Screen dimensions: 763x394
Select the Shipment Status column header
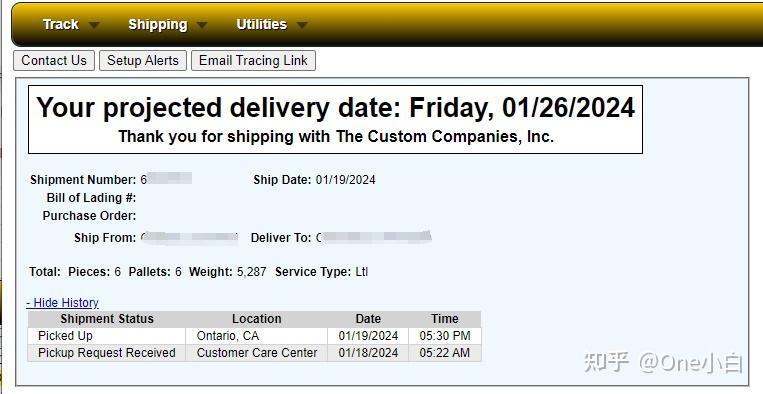pos(107,319)
